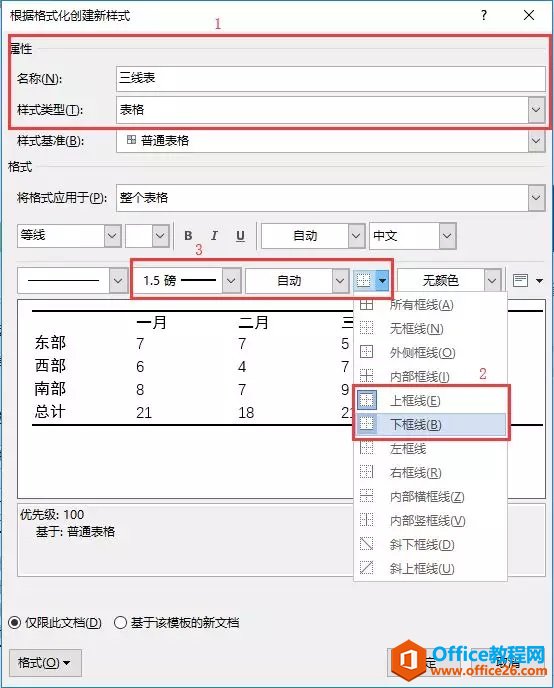
Task: Click the right border icon in menu
Action: coord(366,472)
